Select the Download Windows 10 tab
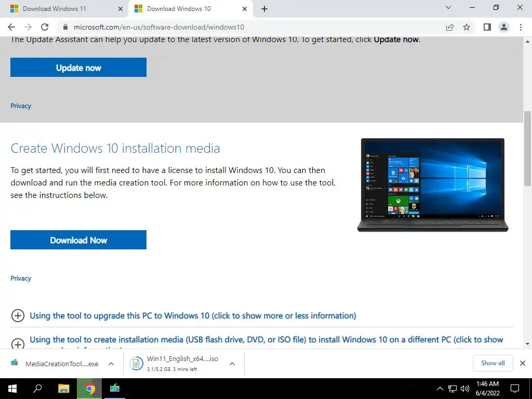Screen dimensions: 532x399 (190, 9)
